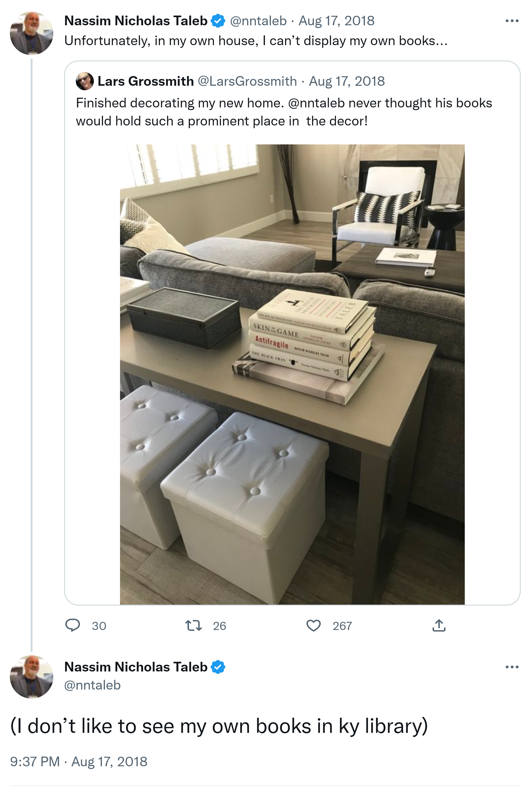Image resolution: width=532 pixels, height=794 pixels.
Task: Click the @LarsGrossmith handle
Action: tap(247, 81)
